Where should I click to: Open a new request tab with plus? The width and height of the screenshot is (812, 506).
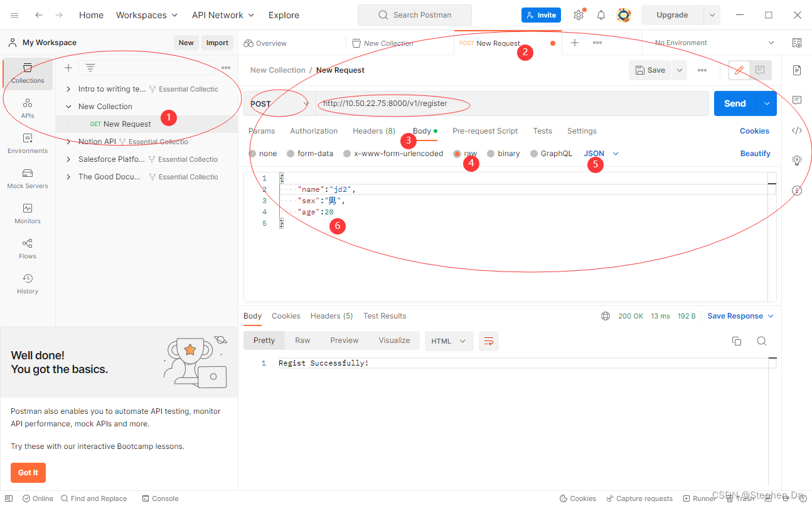[x=575, y=43]
